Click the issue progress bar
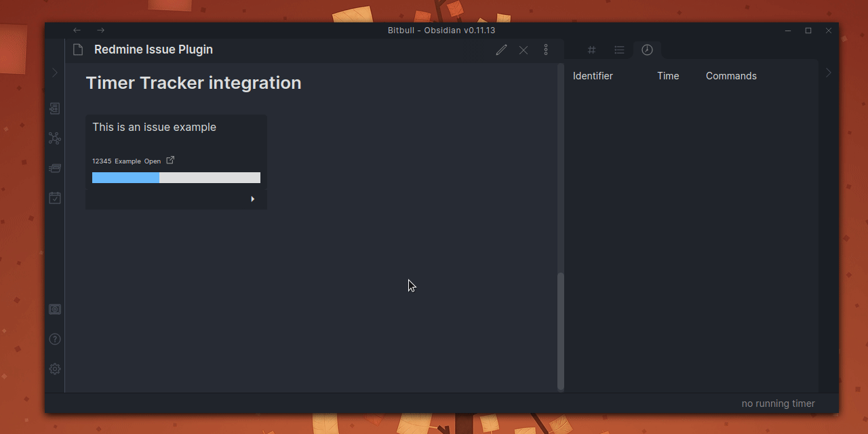Image resolution: width=868 pixels, height=434 pixels. pyautogui.click(x=176, y=178)
